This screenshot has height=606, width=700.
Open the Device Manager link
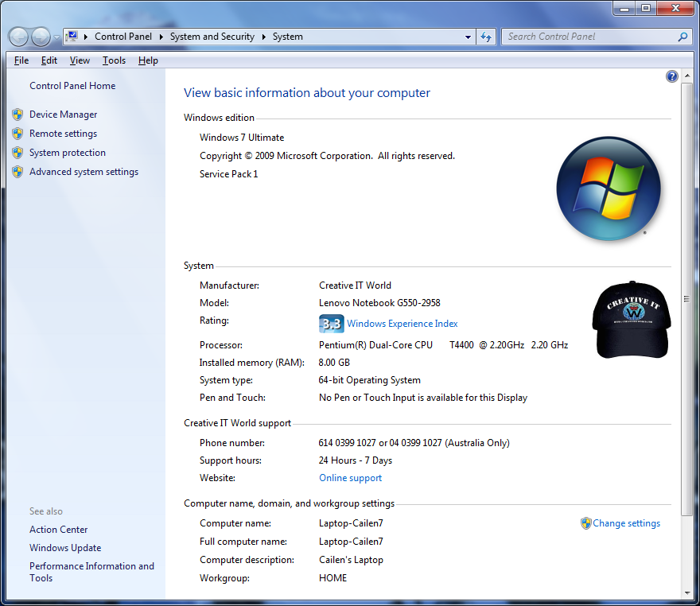point(63,115)
